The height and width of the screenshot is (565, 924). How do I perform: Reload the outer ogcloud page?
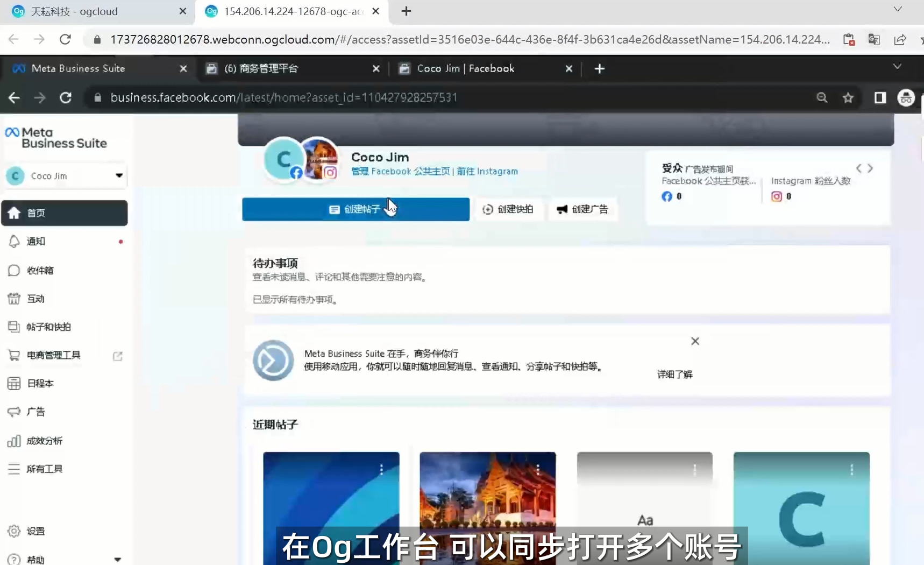click(x=65, y=39)
